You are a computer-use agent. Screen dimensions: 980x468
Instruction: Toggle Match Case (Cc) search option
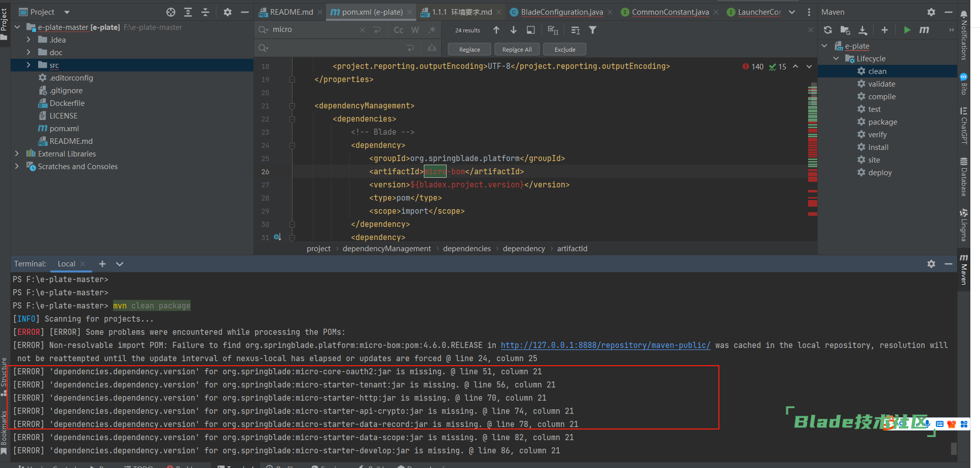click(399, 30)
